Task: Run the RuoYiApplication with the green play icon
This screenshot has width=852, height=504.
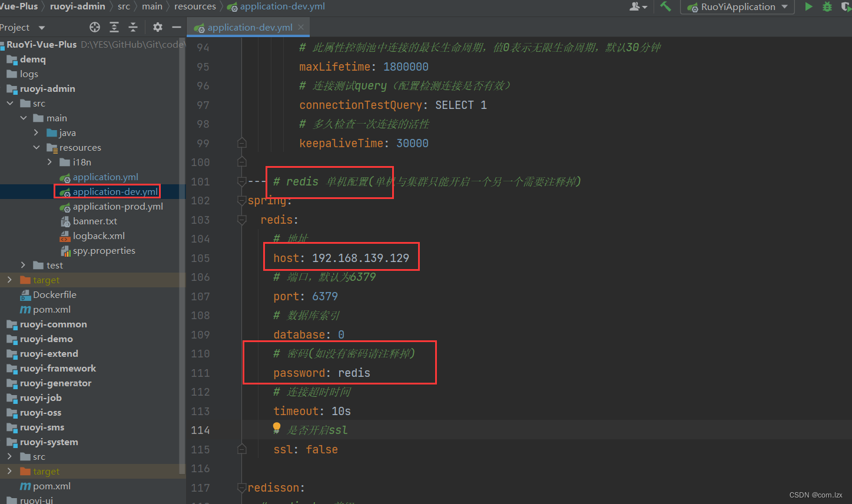Action: click(808, 6)
